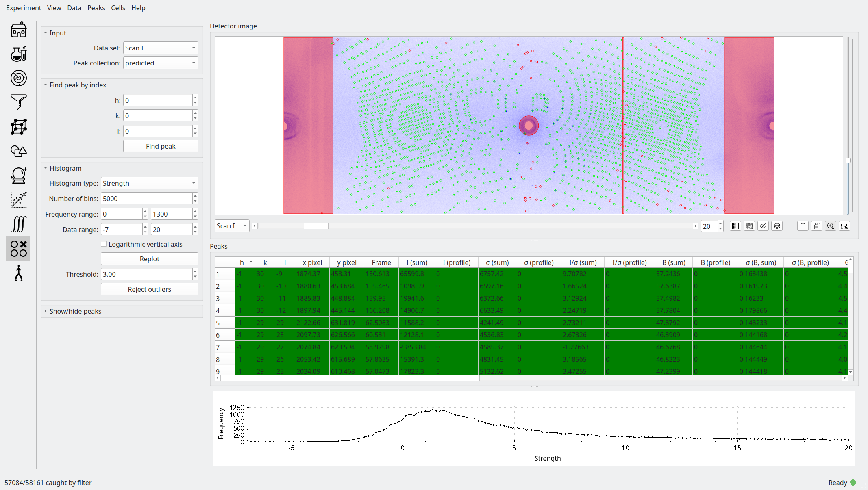Click the zoom magnifier tool button
This screenshot has width=868, height=490.
[830, 226]
